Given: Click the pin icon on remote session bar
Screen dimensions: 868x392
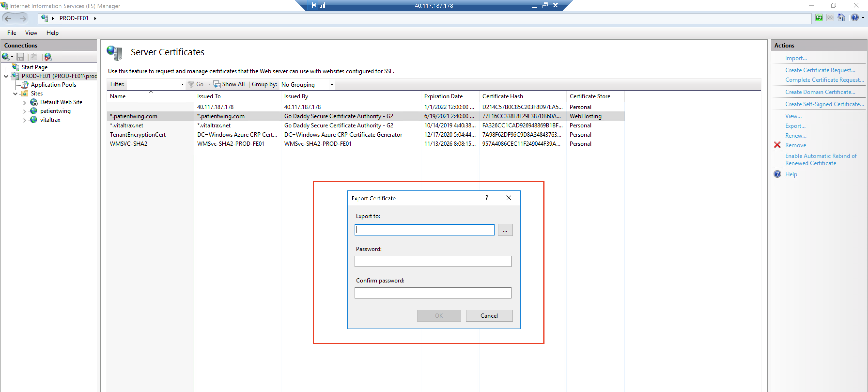Looking at the screenshot, I should tap(313, 5).
